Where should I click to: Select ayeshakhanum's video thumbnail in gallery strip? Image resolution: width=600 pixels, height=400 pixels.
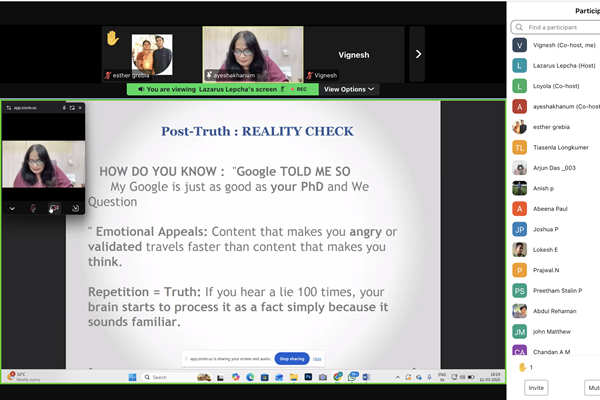[253, 54]
